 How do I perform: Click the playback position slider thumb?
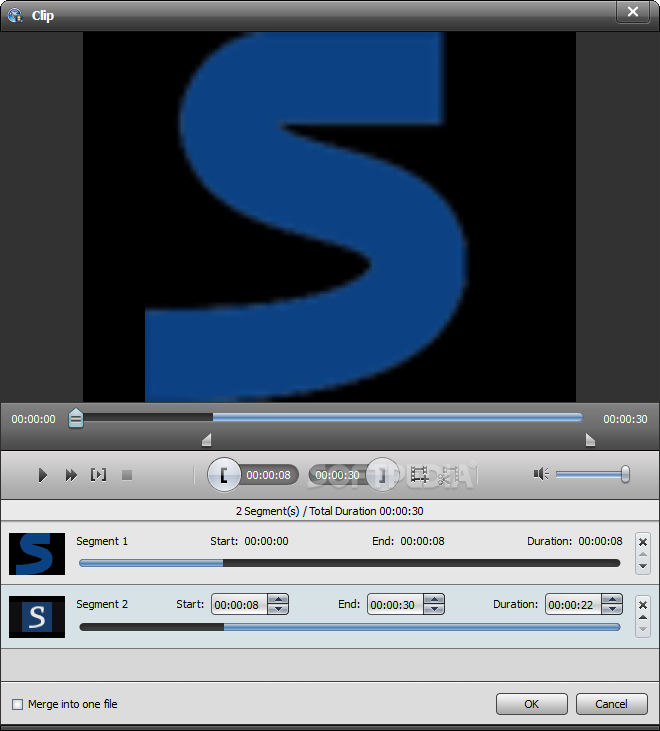pyautogui.click(x=76, y=418)
